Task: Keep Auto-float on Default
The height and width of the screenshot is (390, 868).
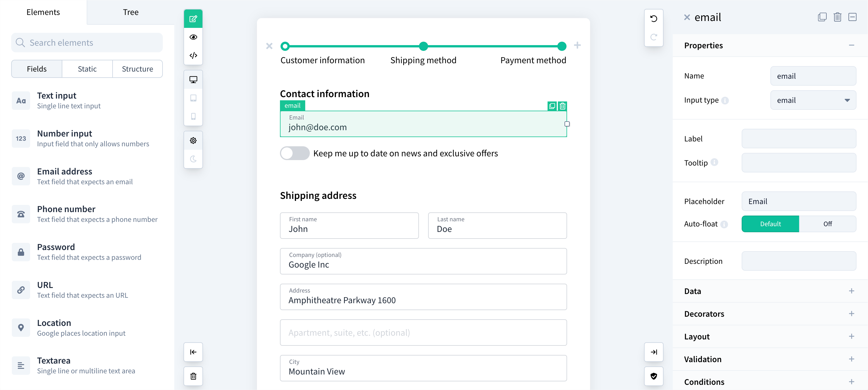Action: tap(770, 224)
